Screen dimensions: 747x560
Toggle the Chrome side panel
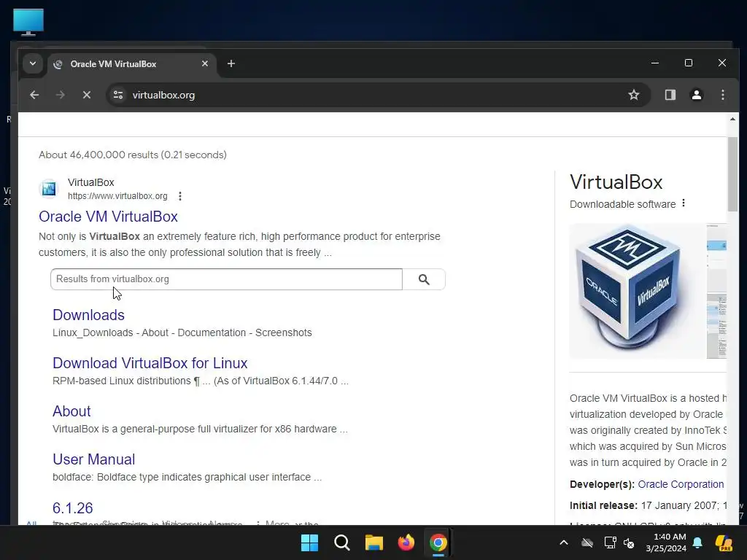pos(670,95)
